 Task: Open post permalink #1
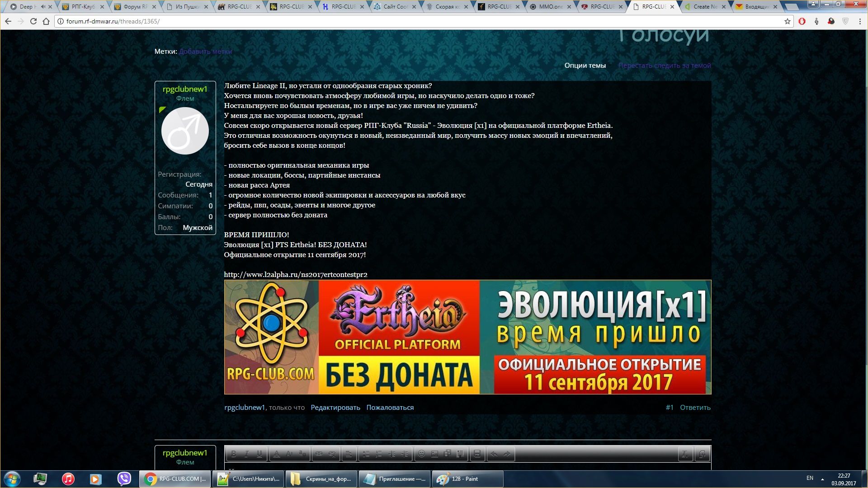coord(670,408)
